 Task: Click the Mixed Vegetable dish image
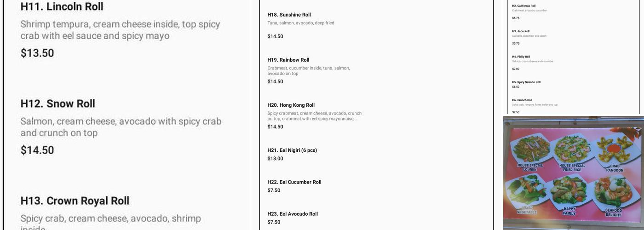(527, 193)
